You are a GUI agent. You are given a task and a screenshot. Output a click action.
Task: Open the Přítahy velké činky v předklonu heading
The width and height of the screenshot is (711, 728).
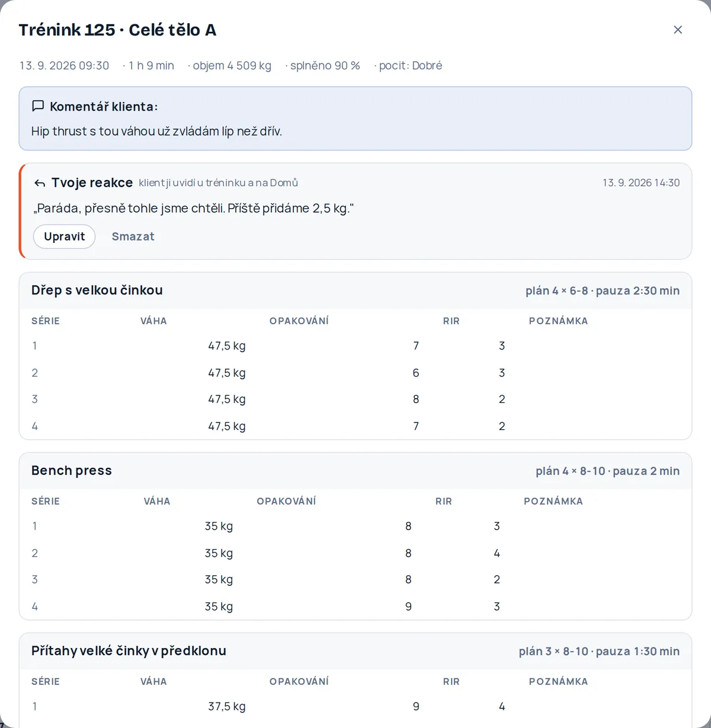coord(129,650)
